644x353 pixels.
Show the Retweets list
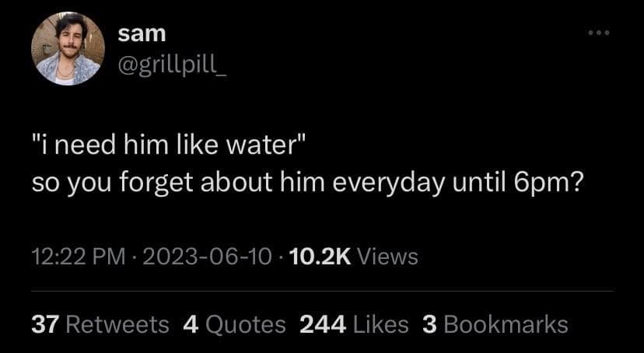point(117,323)
